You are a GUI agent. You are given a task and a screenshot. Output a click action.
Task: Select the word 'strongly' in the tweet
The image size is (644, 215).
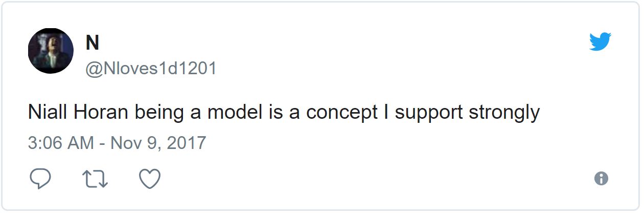tap(504, 114)
